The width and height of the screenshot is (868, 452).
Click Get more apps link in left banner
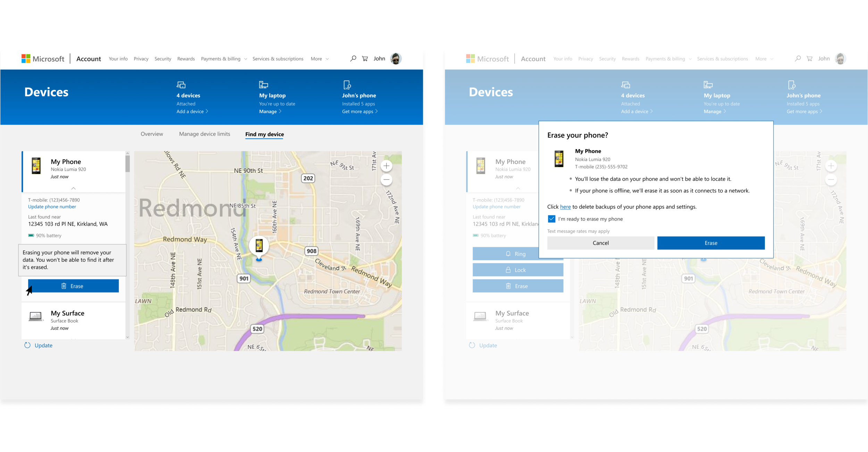(360, 112)
